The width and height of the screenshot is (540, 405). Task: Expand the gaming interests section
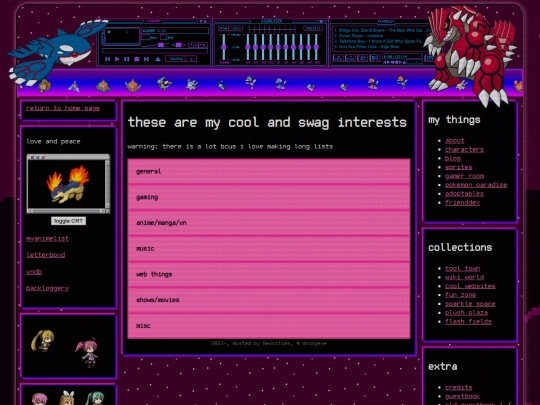click(x=269, y=197)
